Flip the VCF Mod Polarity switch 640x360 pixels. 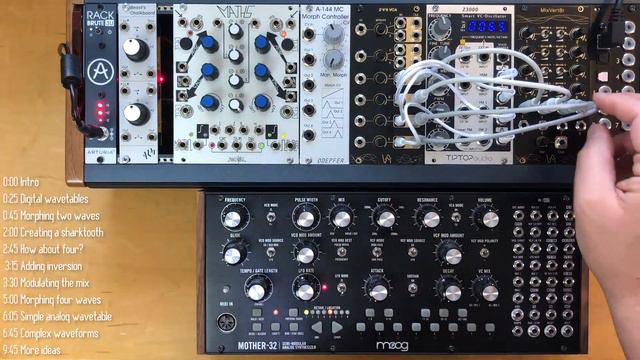coord(484,253)
